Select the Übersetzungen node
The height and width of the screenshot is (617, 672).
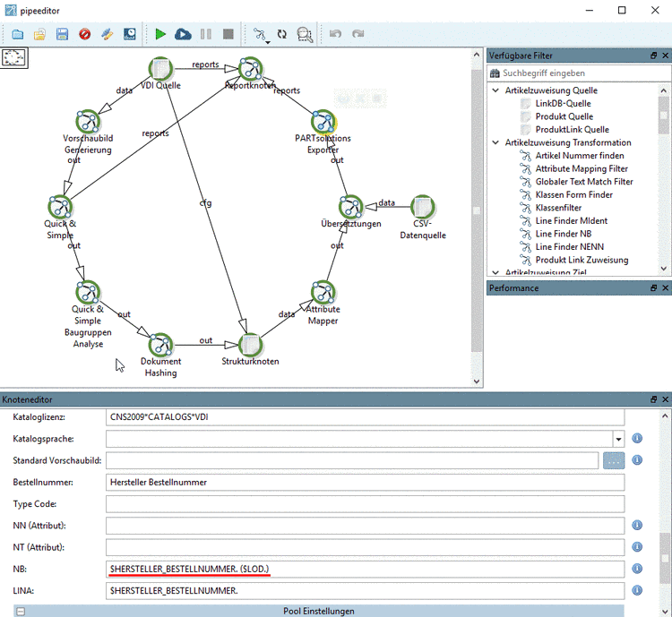[351, 207]
